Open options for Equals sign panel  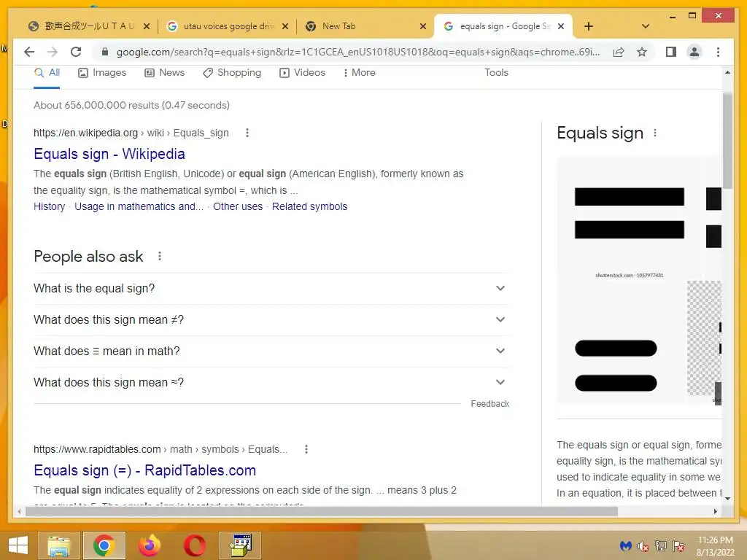tap(655, 133)
